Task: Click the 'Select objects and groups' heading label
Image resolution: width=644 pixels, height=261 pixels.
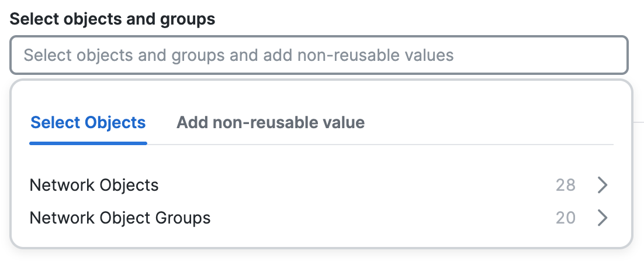Action: (113, 19)
